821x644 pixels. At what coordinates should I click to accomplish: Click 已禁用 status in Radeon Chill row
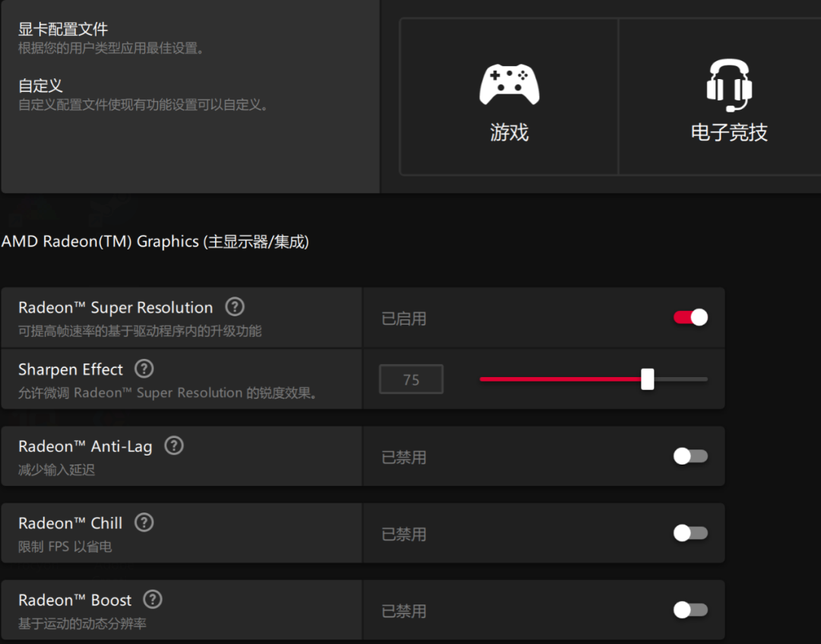point(404,534)
